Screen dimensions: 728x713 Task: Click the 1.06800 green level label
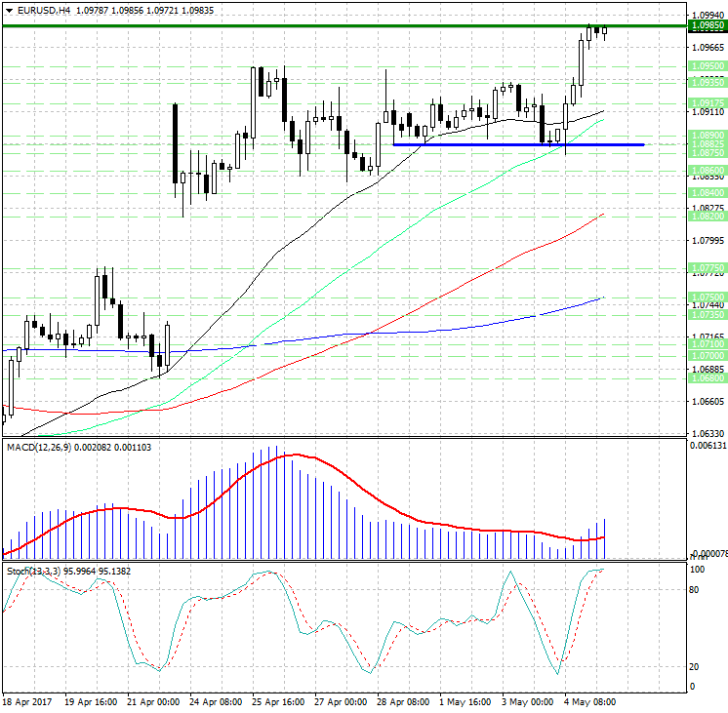(x=708, y=378)
